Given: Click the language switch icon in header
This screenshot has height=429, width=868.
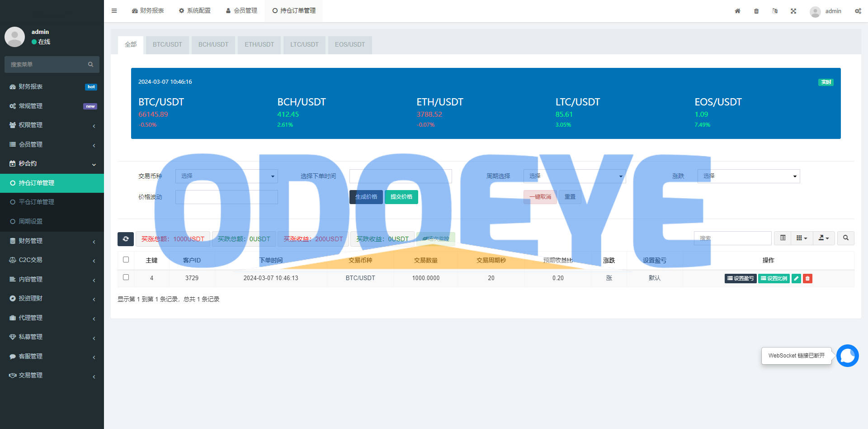Looking at the screenshot, I should coord(775,11).
